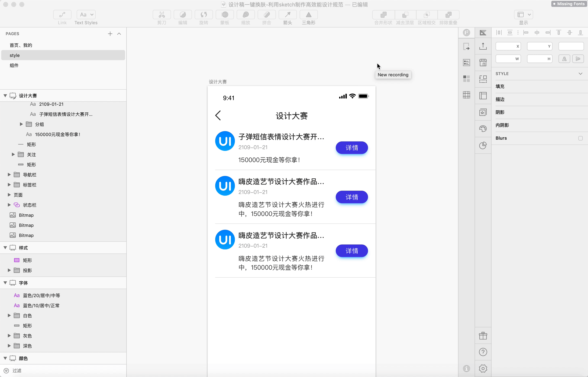
Task: Select the Arrow (箭头) tool
Action: (x=288, y=15)
